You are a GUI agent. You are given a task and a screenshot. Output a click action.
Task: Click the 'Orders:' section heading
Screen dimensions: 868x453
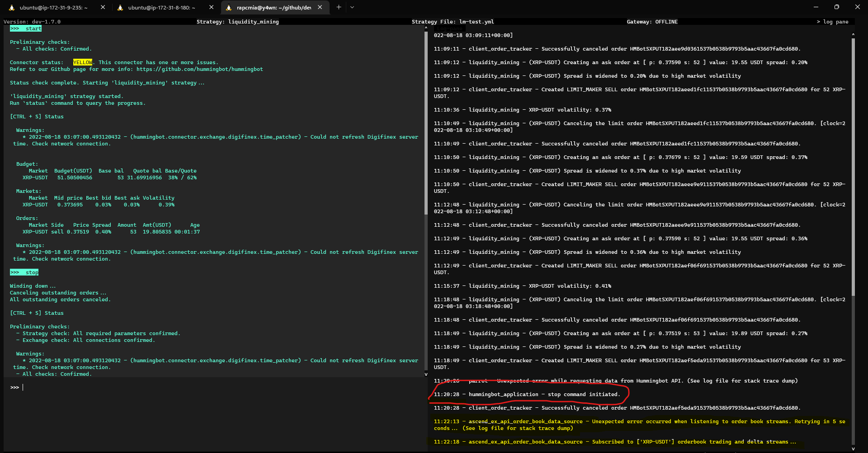tap(27, 218)
